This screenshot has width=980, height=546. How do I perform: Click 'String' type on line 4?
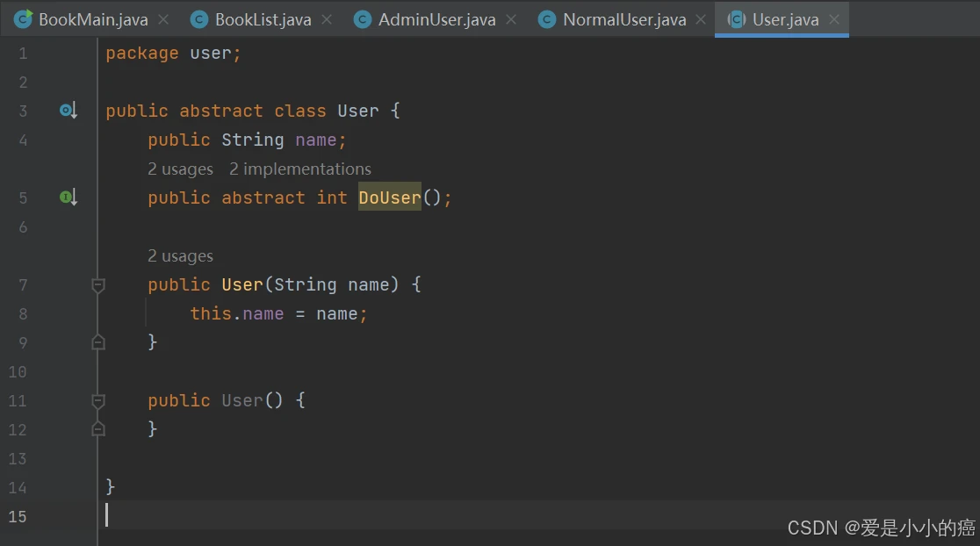click(x=253, y=140)
